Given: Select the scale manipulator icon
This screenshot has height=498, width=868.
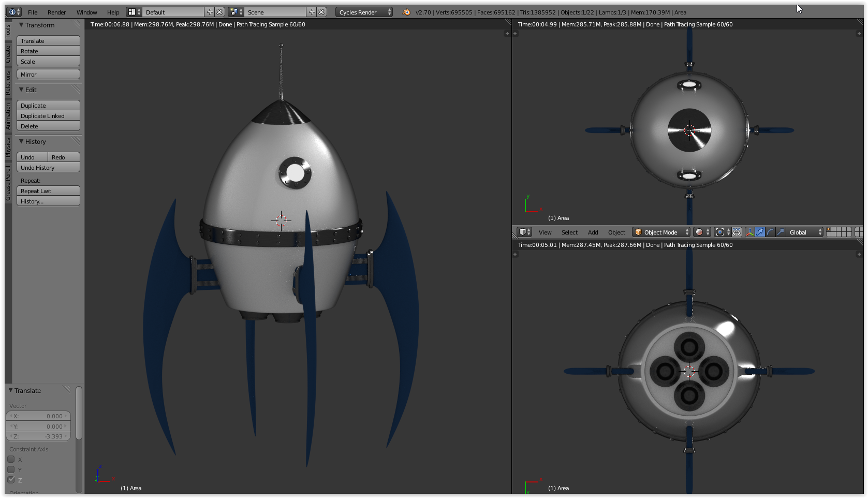Looking at the screenshot, I should [x=781, y=232].
